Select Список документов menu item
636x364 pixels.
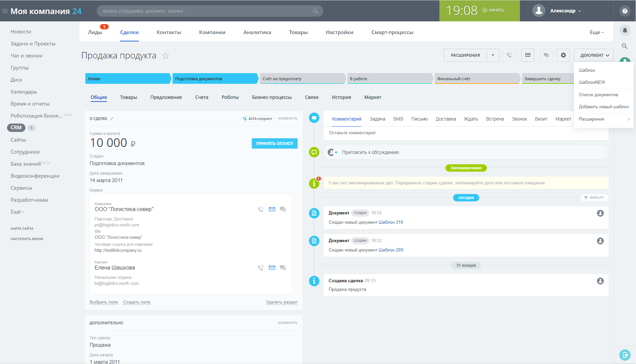tap(598, 95)
